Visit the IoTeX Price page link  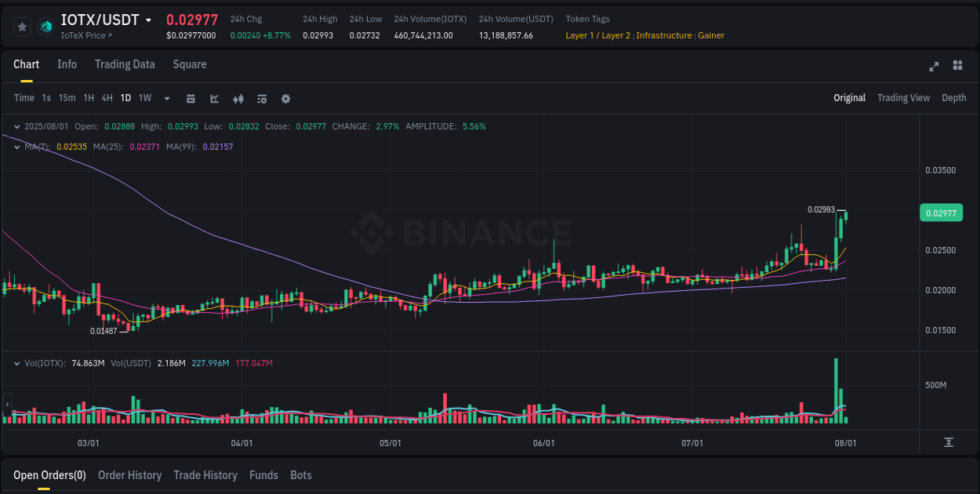pos(83,35)
